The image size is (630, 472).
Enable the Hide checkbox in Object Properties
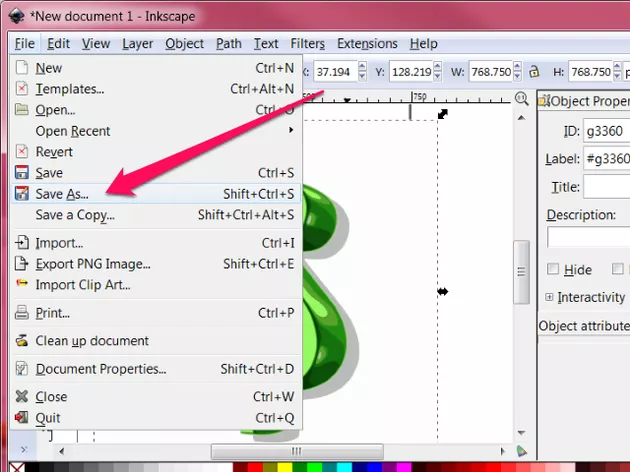coord(553,270)
